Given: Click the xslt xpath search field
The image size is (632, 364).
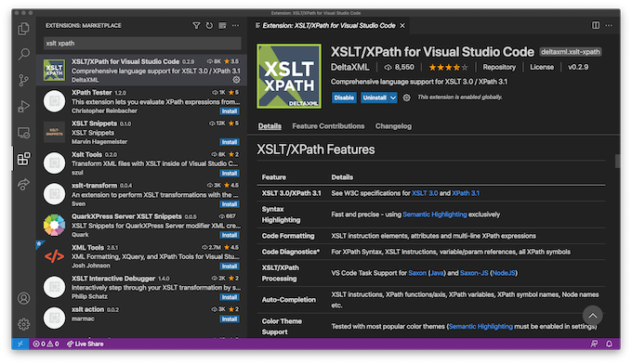Looking at the screenshot, I should (x=142, y=44).
